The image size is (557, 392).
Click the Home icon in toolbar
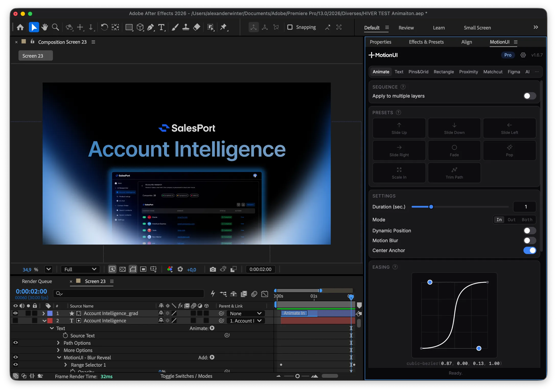tap(20, 27)
